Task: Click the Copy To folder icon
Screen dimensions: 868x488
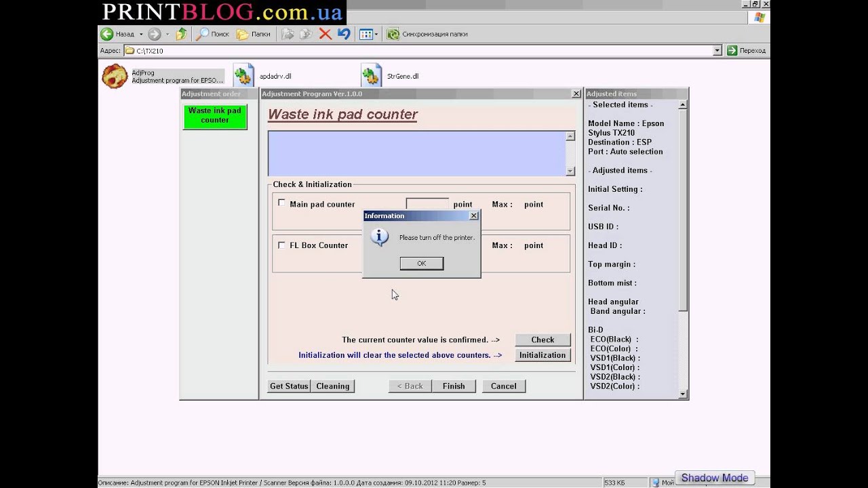Action: [x=307, y=34]
